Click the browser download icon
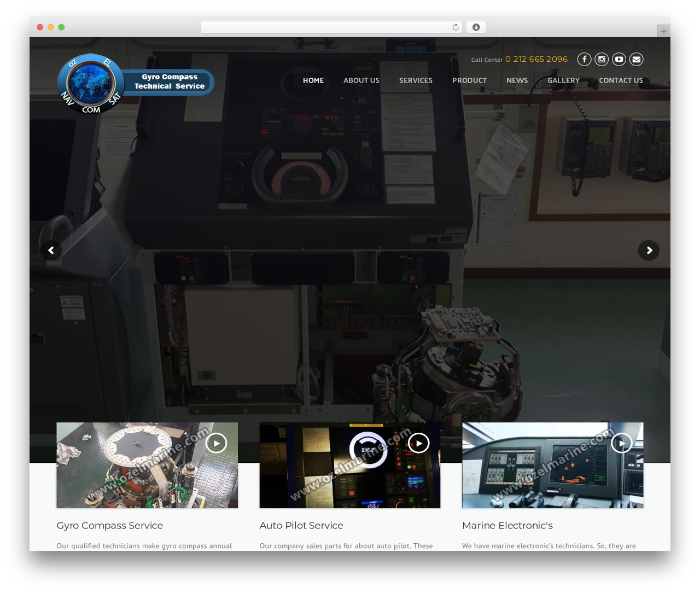This screenshot has width=700, height=593. click(476, 27)
